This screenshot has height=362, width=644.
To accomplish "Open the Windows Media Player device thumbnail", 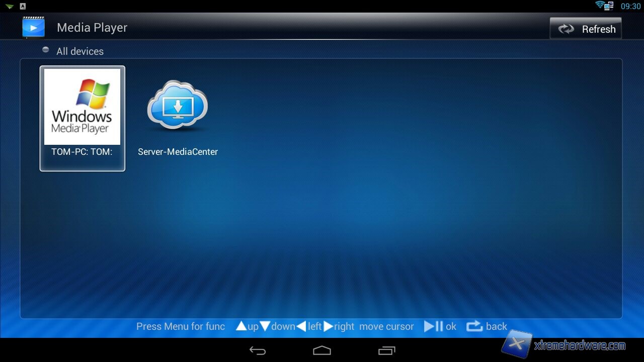I will 82,107.
